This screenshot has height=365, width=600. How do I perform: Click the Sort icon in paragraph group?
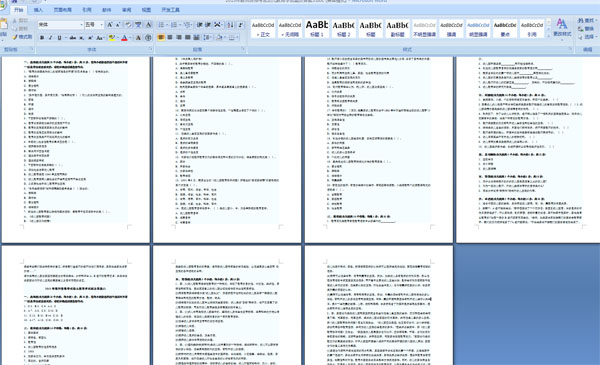(230, 25)
